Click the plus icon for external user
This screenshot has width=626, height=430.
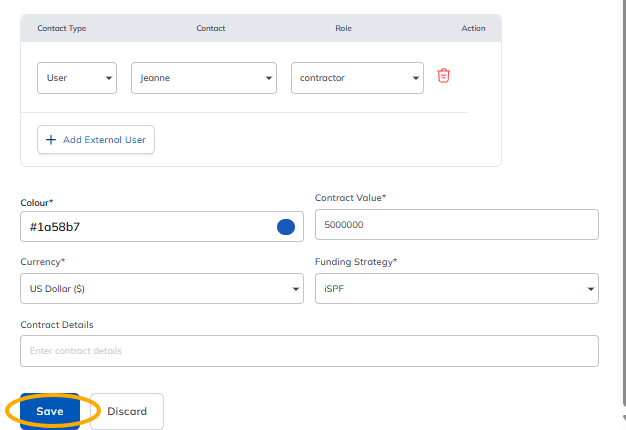click(x=51, y=140)
